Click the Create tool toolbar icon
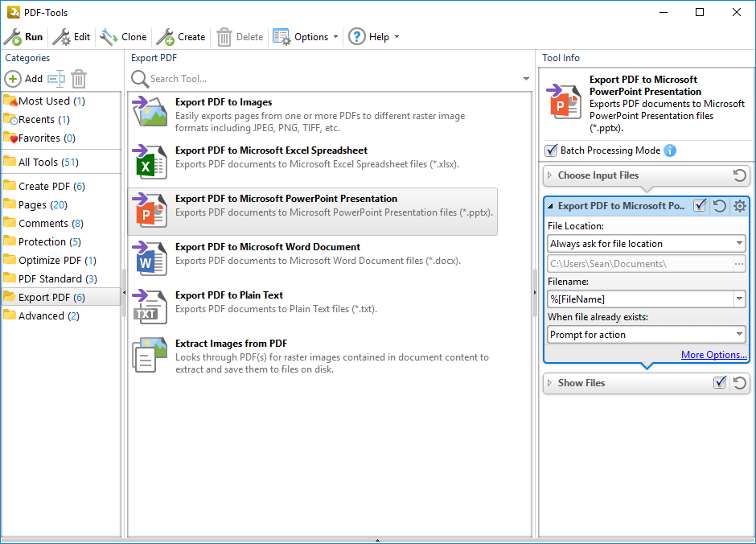 [165, 37]
